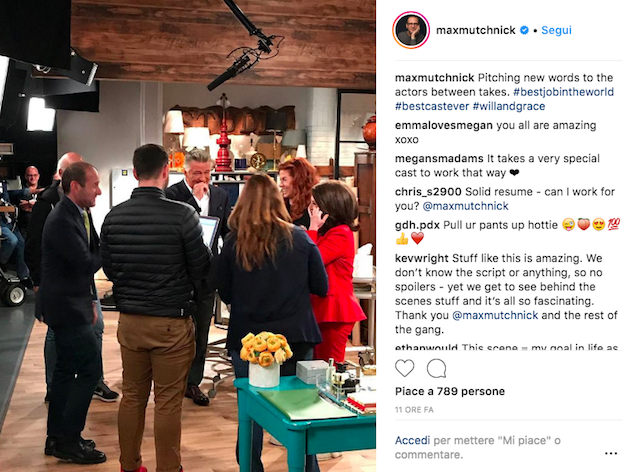This screenshot has height=472, width=640.
Task: Open the three-dots more options menu
Action: pyautogui.click(x=611, y=453)
